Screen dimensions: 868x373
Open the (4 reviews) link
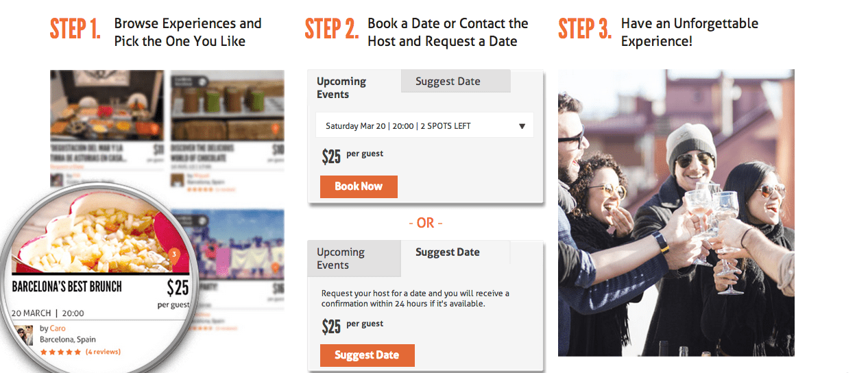click(103, 352)
